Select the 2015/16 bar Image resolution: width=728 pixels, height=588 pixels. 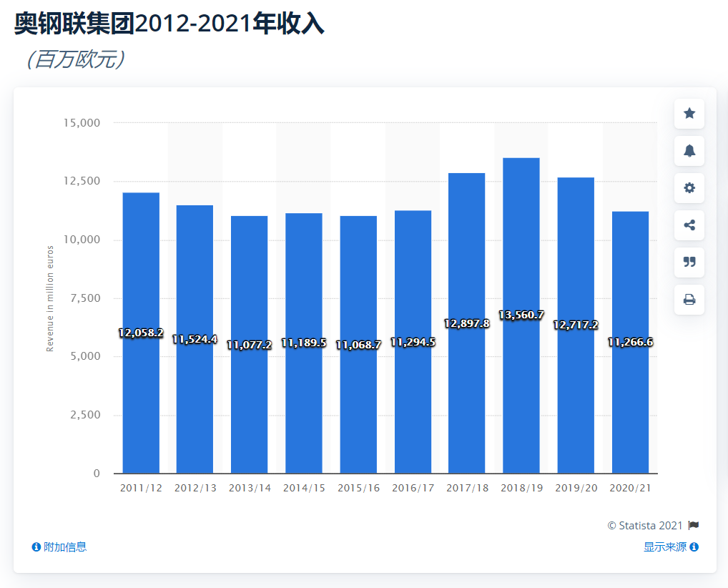pyautogui.click(x=358, y=345)
